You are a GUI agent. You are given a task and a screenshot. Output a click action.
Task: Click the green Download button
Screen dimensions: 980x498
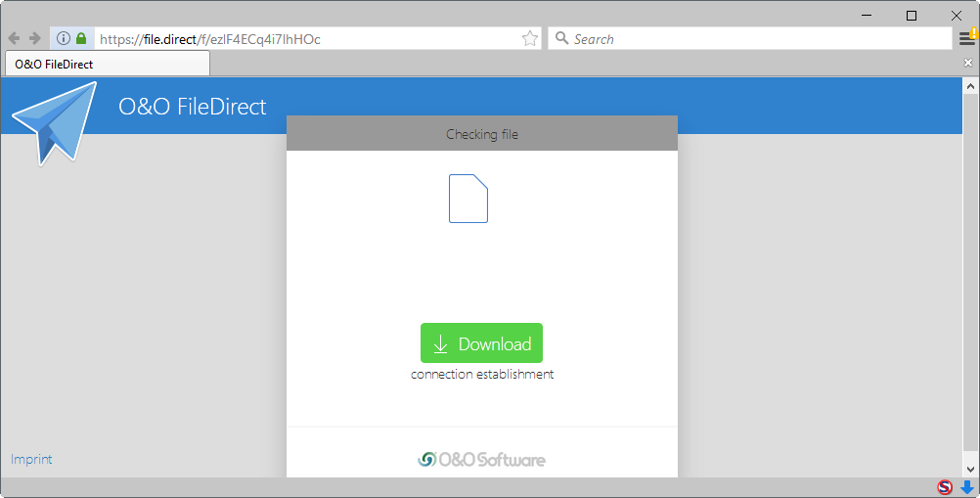481,343
